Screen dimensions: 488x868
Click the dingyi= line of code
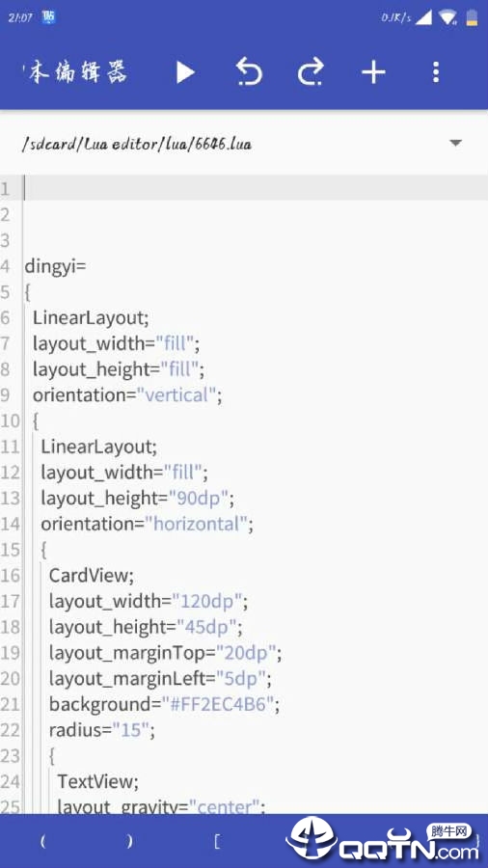pyautogui.click(x=55, y=266)
